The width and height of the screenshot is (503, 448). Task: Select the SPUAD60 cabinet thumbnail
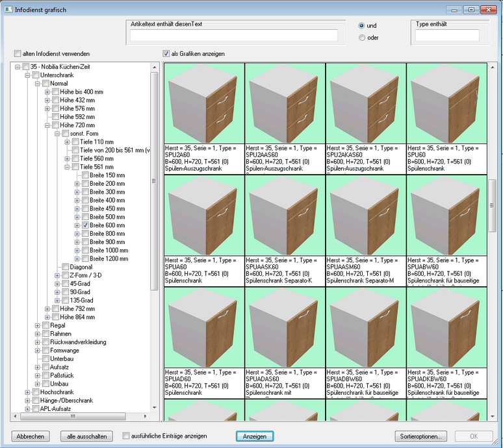point(204,327)
